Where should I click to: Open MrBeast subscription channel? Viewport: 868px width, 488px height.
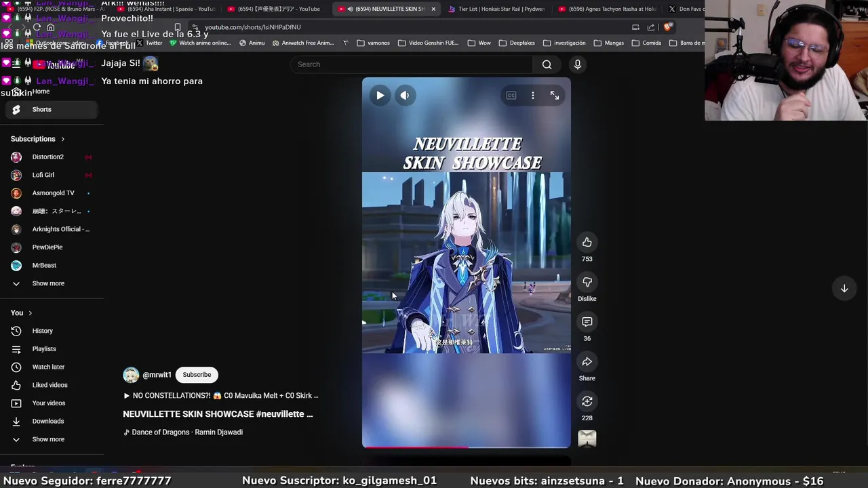tap(52, 266)
